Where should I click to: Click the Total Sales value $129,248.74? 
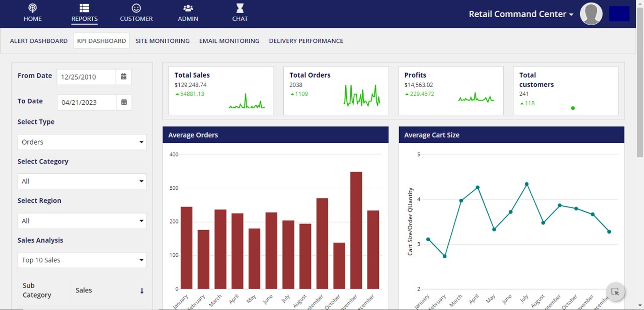191,85
